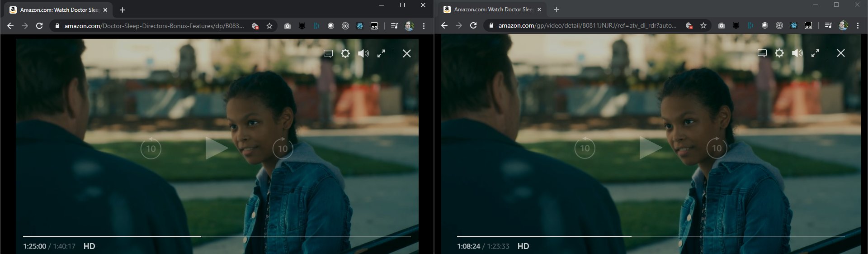Click HD badge in the 1:25:00 player

(90, 246)
